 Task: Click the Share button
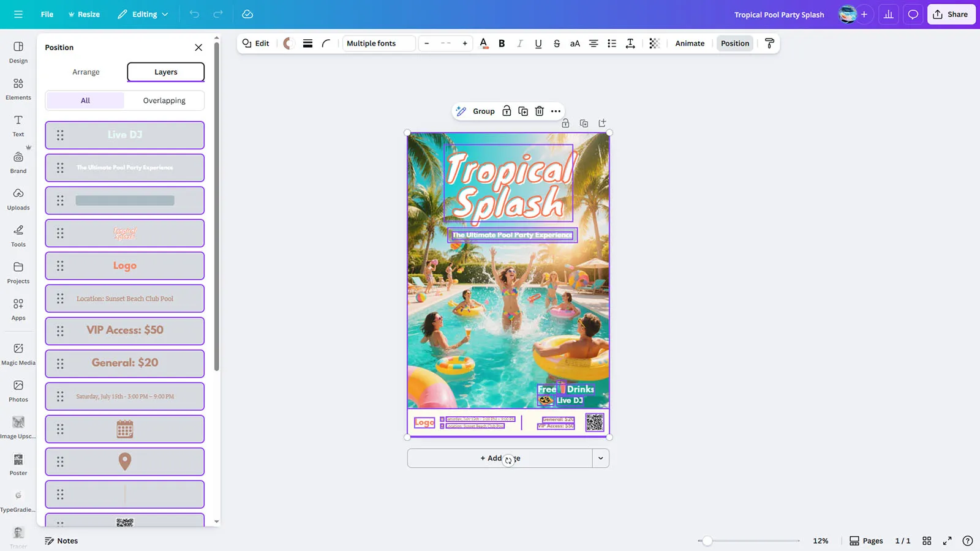pyautogui.click(x=951, y=14)
